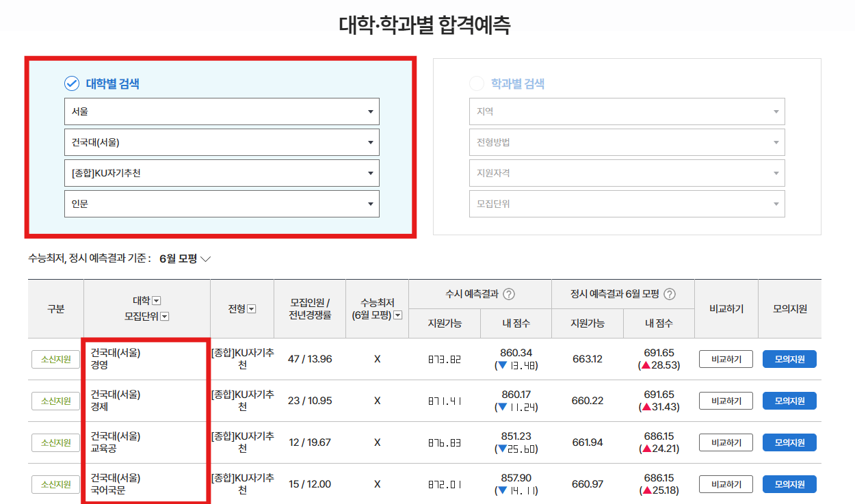The image size is (855, 504).
Task: Select the 건국대(서울) 경영 cell
Action: pos(146,359)
